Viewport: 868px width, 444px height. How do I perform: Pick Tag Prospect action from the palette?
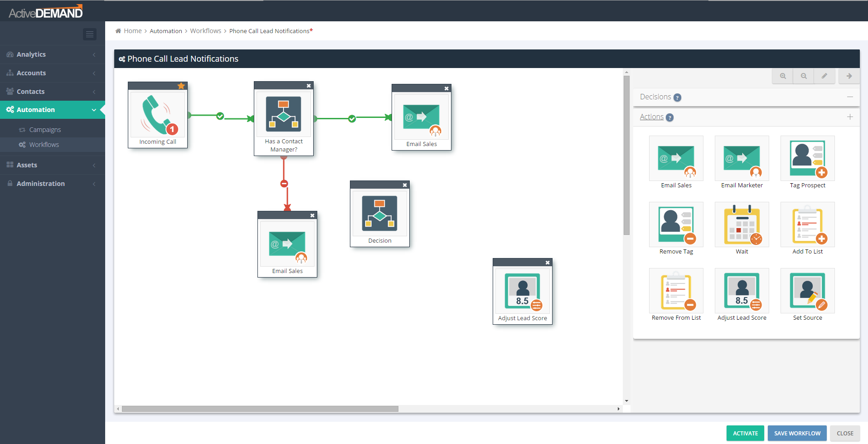coord(808,162)
